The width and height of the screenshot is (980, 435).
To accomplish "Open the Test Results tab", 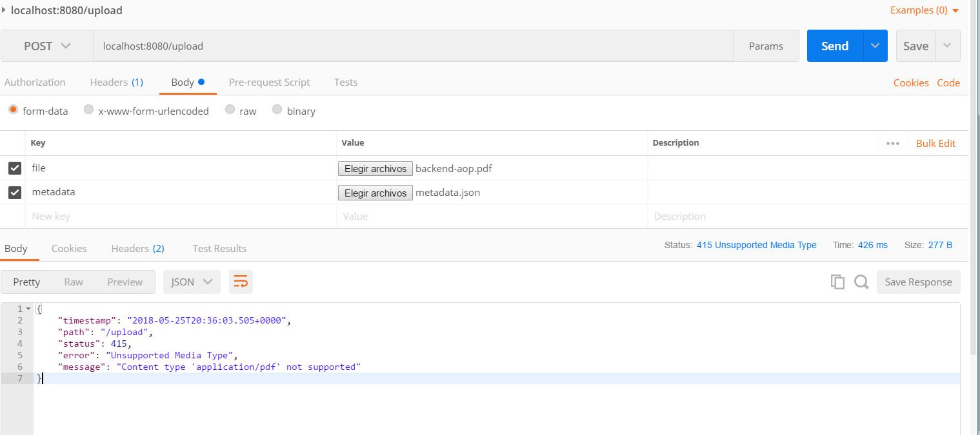I will [x=219, y=248].
